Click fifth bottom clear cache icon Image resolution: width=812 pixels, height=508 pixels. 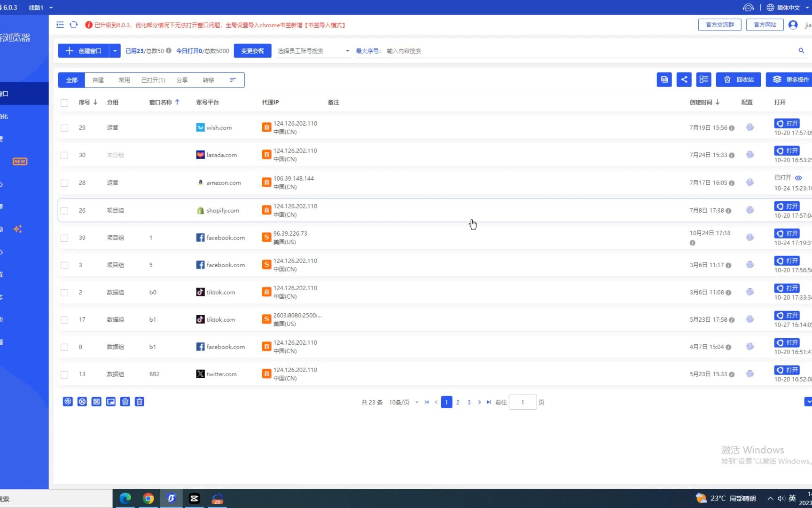coord(125,402)
